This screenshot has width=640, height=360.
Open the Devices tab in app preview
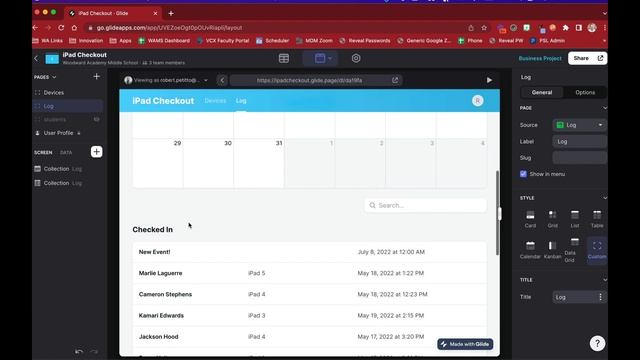[x=215, y=100]
